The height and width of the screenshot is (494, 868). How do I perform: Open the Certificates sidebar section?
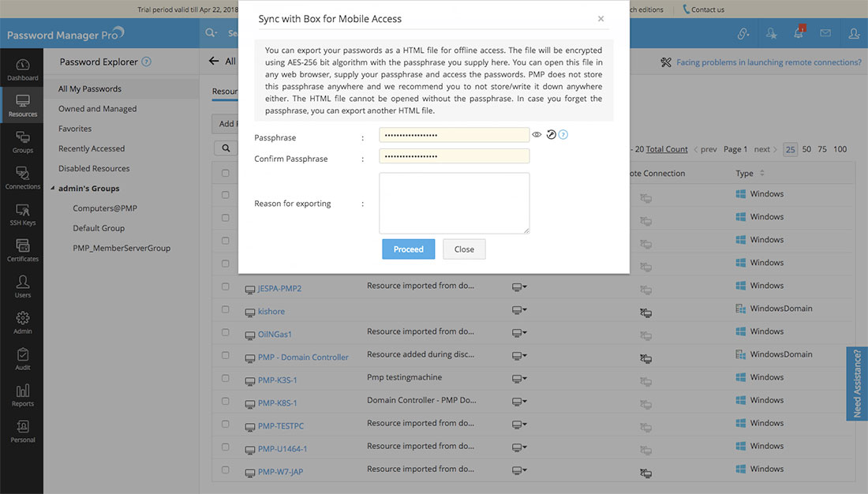[23, 252]
